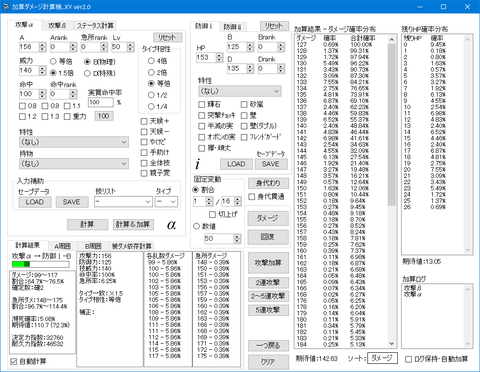The image size is (480, 372).
Task: Click the クリア button
Action: (x=268, y=362)
